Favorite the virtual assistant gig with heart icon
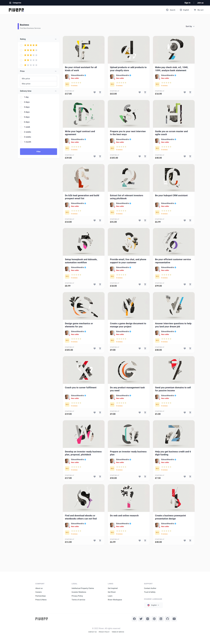The width and height of the screenshot is (210, 644). [95, 93]
